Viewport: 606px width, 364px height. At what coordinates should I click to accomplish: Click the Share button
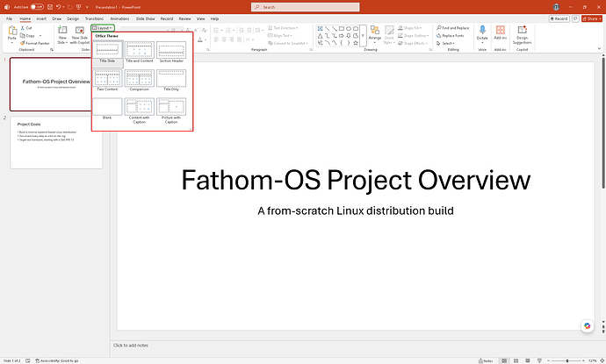pos(592,18)
